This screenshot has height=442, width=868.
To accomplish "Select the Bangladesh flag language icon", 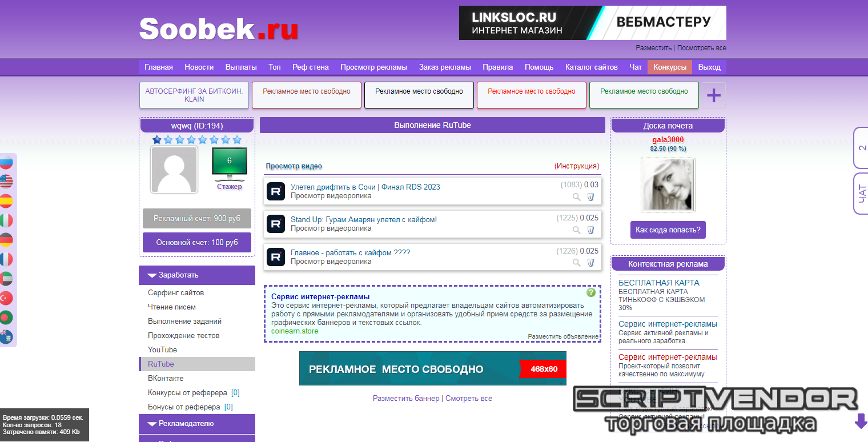I will pos(6,318).
